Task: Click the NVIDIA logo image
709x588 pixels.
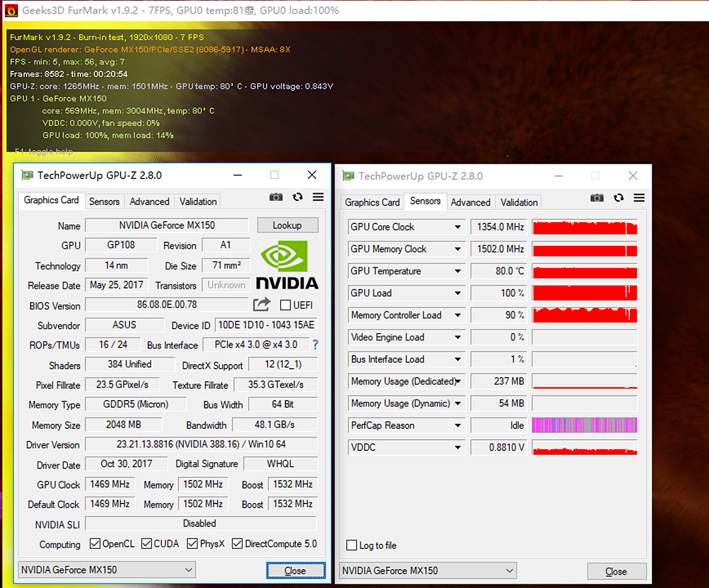Action: point(287,265)
